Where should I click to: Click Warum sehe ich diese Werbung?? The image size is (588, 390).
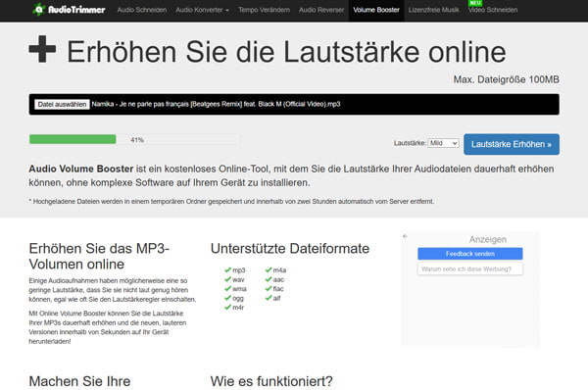click(x=470, y=268)
